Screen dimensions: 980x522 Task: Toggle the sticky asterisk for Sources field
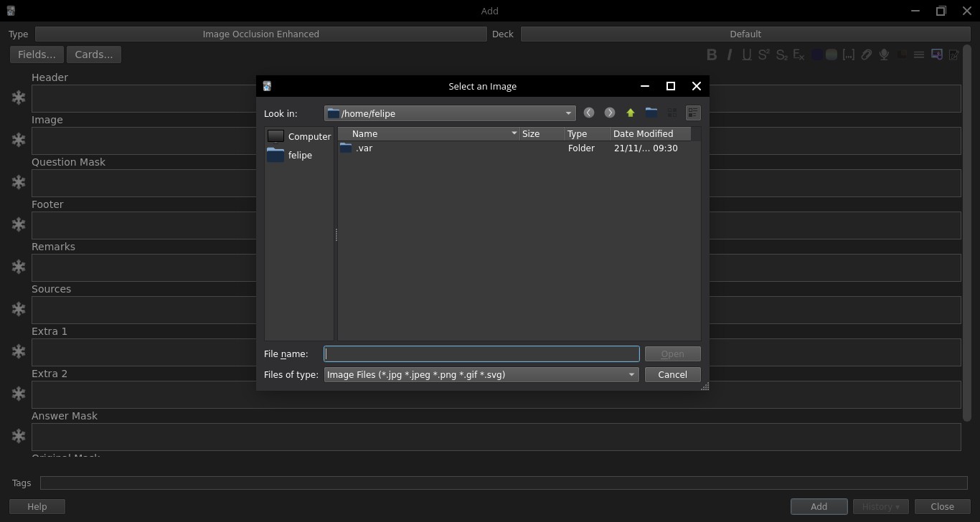click(x=19, y=309)
